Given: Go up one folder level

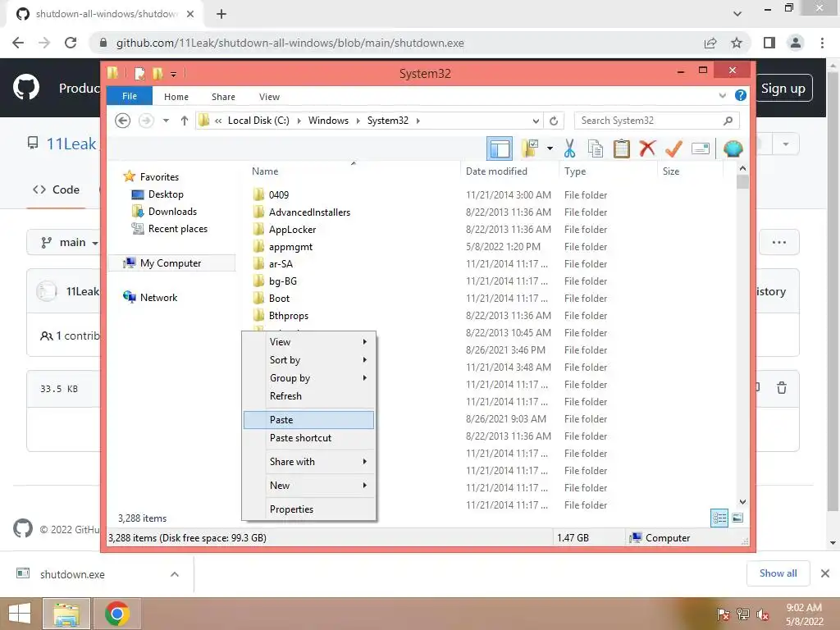Looking at the screenshot, I should (x=185, y=121).
